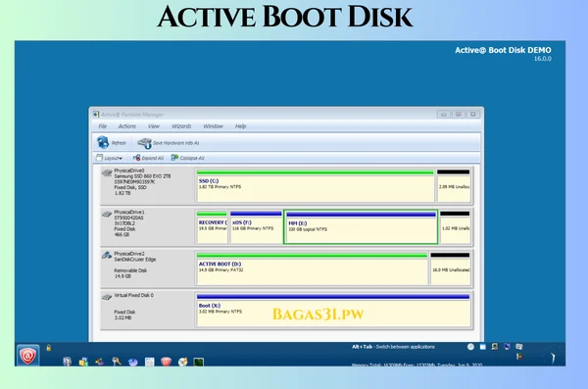Click the Refresh button label
Screen dimensions: 588x389
point(119,143)
